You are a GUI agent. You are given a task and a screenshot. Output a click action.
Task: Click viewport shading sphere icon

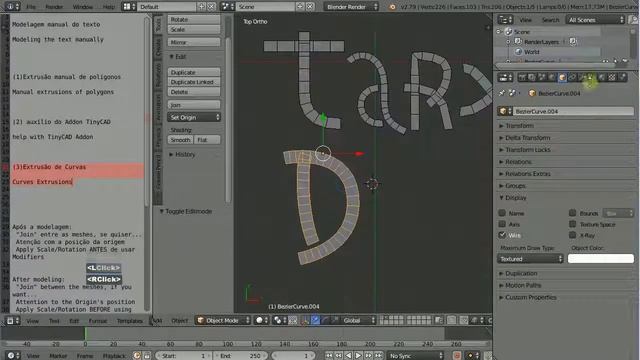coord(260,320)
